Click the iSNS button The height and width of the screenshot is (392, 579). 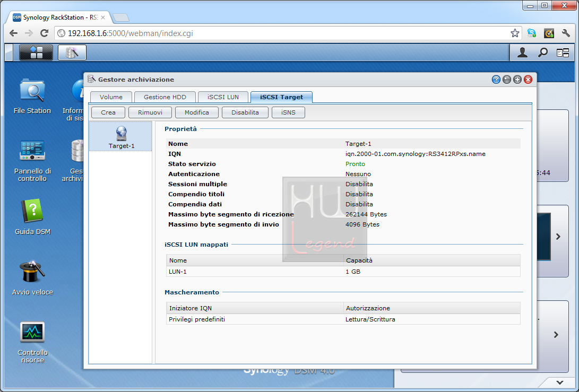(x=288, y=112)
